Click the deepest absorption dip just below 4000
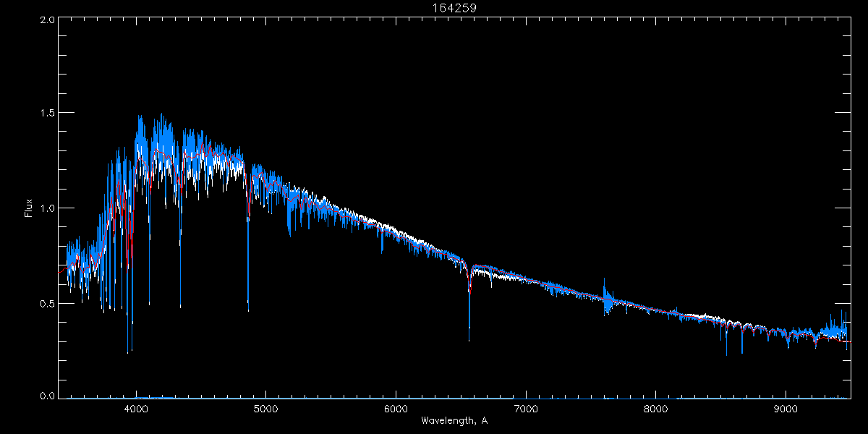Screen dimensions: 868x434 [128, 351]
